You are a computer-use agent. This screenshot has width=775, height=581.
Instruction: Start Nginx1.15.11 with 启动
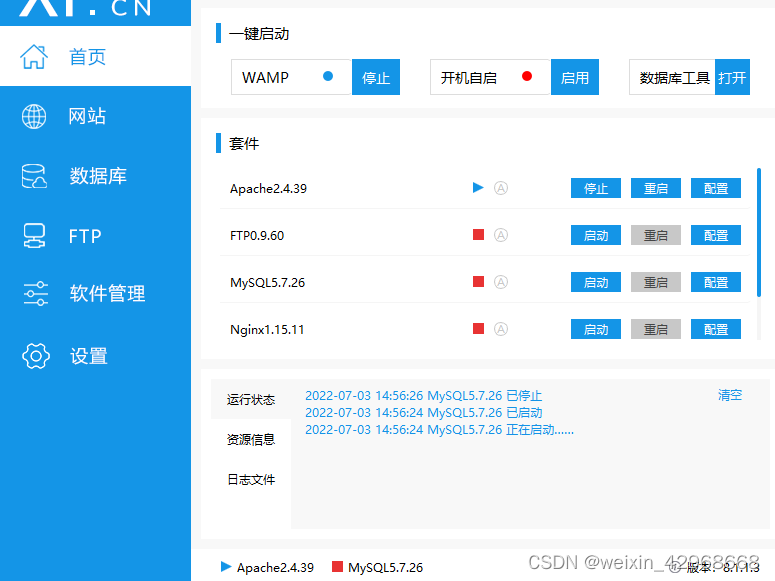(x=596, y=329)
